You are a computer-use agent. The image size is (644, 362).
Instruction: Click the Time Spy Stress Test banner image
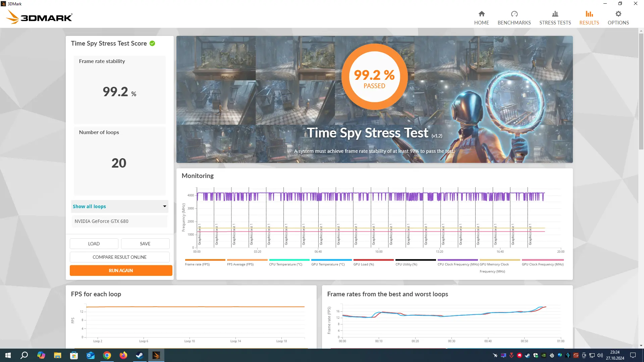[x=374, y=99]
